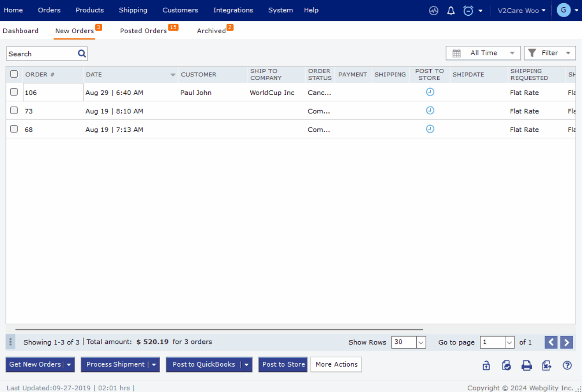
Task: Open the All Time date range dropdown
Action: [x=483, y=53]
